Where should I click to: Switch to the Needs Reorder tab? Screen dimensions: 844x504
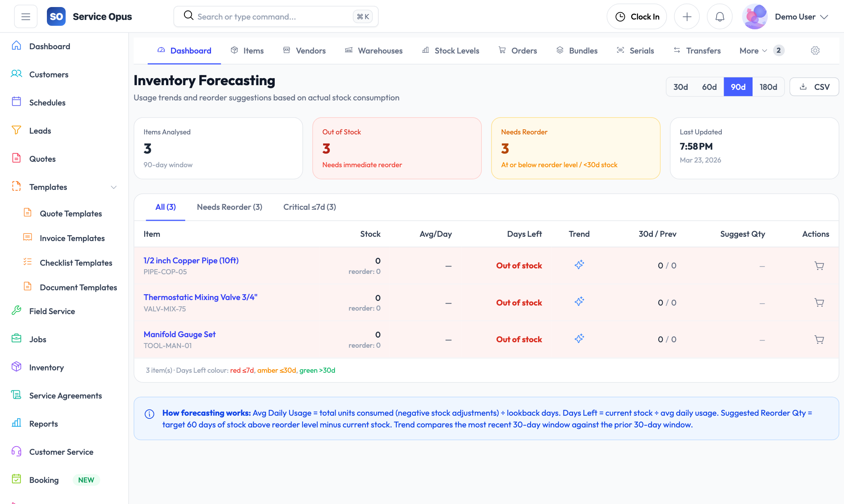pos(229,207)
